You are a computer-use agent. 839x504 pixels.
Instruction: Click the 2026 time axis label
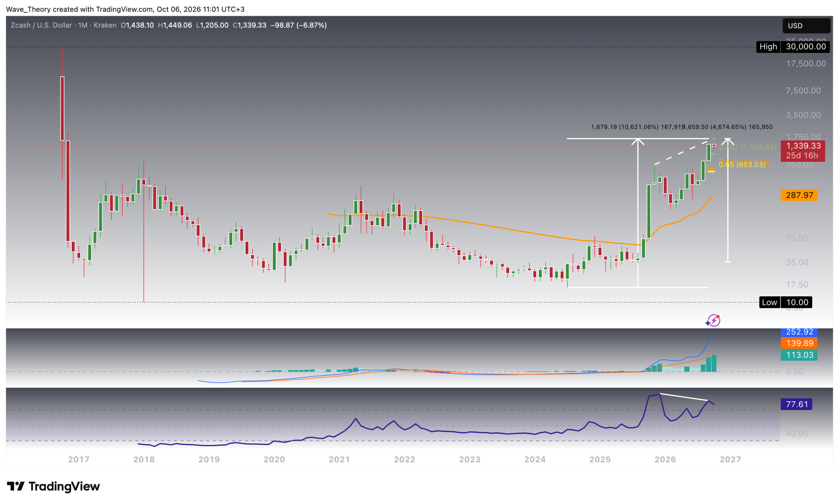[665, 459]
